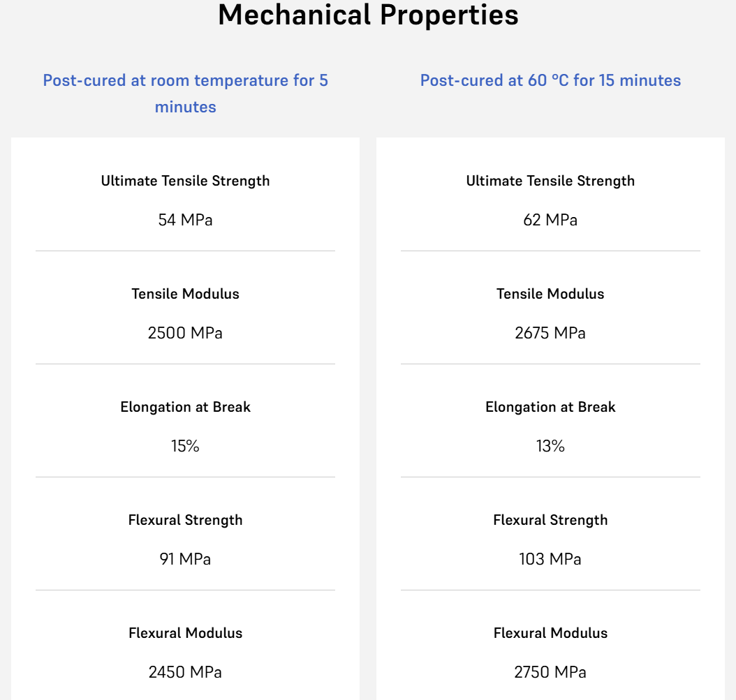This screenshot has height=700, width=736.
Task: Click the 2450 MPa flexural modulus value
Action: click(185, 672)
